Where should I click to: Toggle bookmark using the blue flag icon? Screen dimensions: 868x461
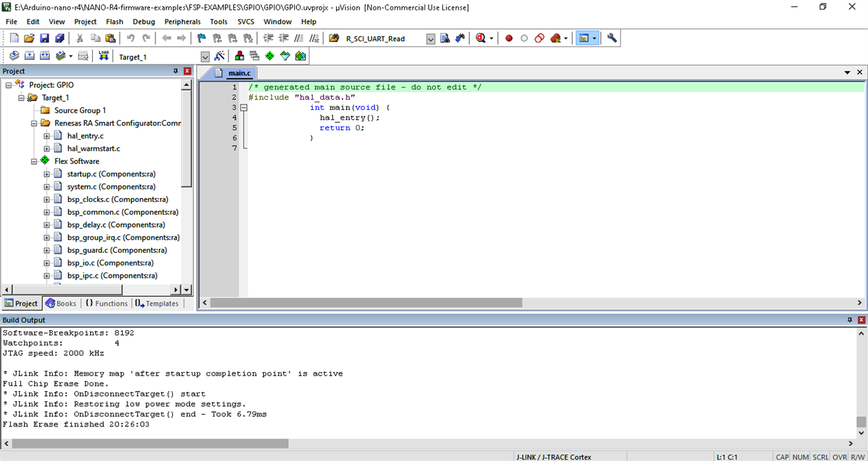201,39
